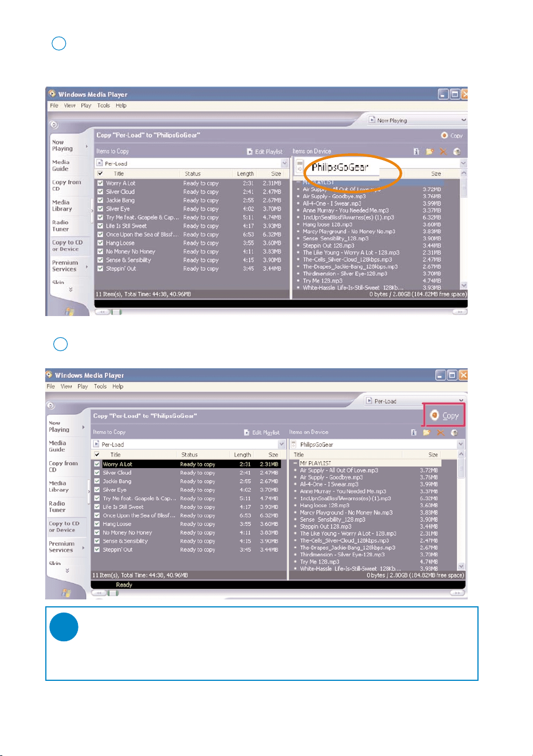Expand the Now Playing sidebar arrow, upper window
Image resolution: width=533 pixels, height=756 pixels.
(87, 146)
